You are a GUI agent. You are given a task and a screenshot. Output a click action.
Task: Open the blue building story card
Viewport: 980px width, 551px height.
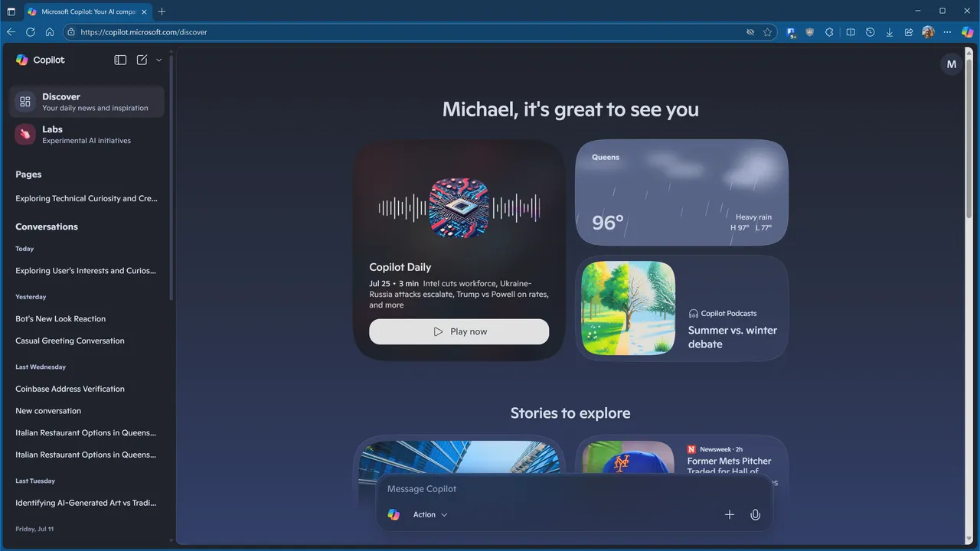pyautogui.click(x=459, y=459)
